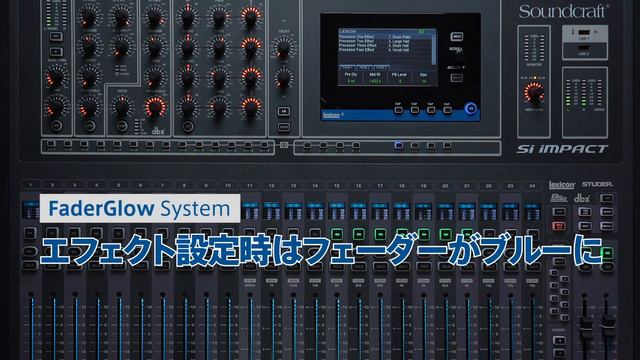
Task: Choose the '3. Drum Hall' entry
Action: click(x=398, y=46)
